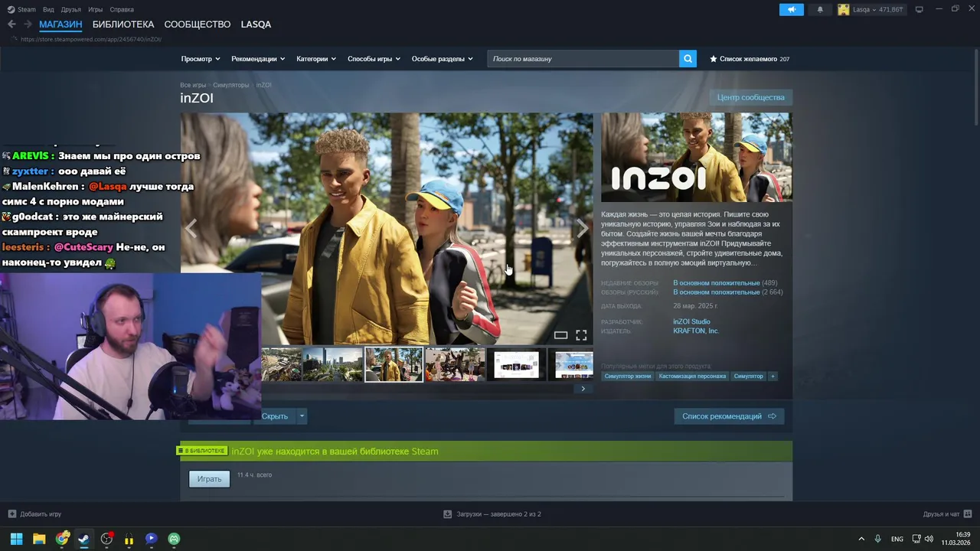980x551 pixels.
Task: Show next screenshot with right carousel arrow
Action: pyautogui.click(x=583, y=228)
